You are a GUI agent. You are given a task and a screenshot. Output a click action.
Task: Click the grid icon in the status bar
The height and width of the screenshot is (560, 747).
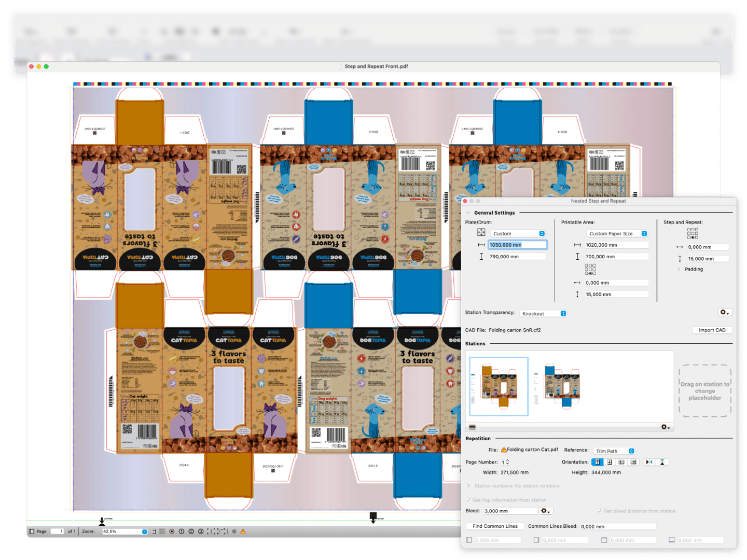(162, 531)
